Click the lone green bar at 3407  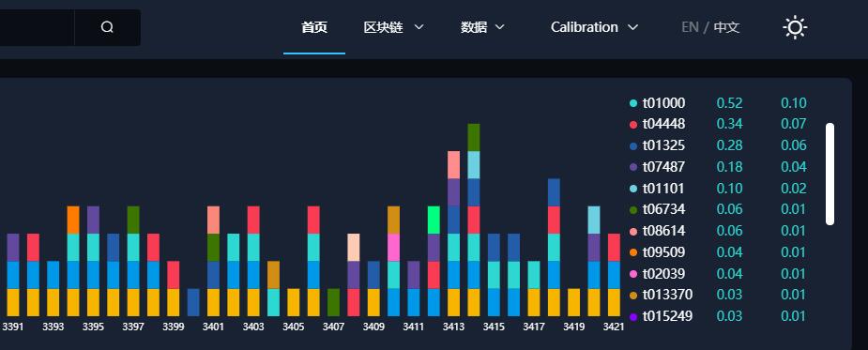tap(333, 302)
